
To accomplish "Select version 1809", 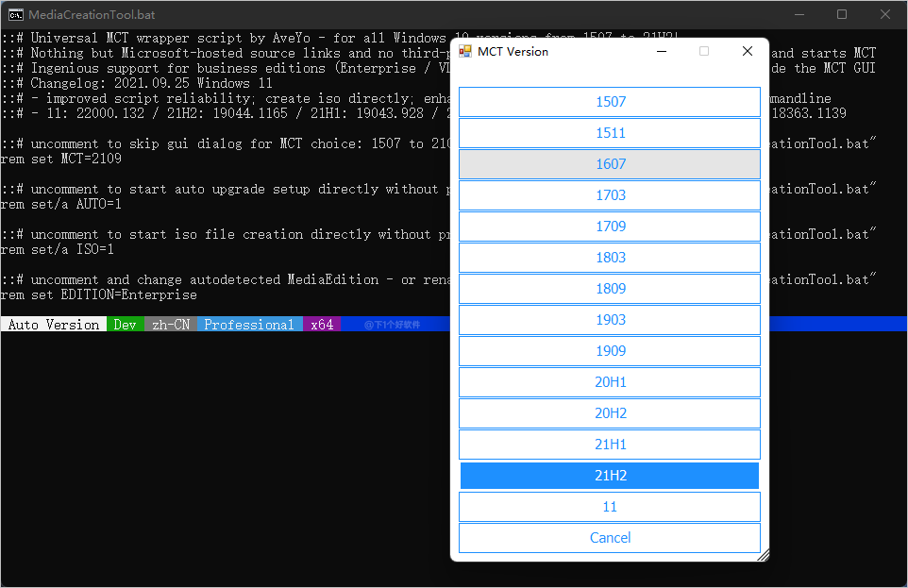I will click(x=609, y=289).
